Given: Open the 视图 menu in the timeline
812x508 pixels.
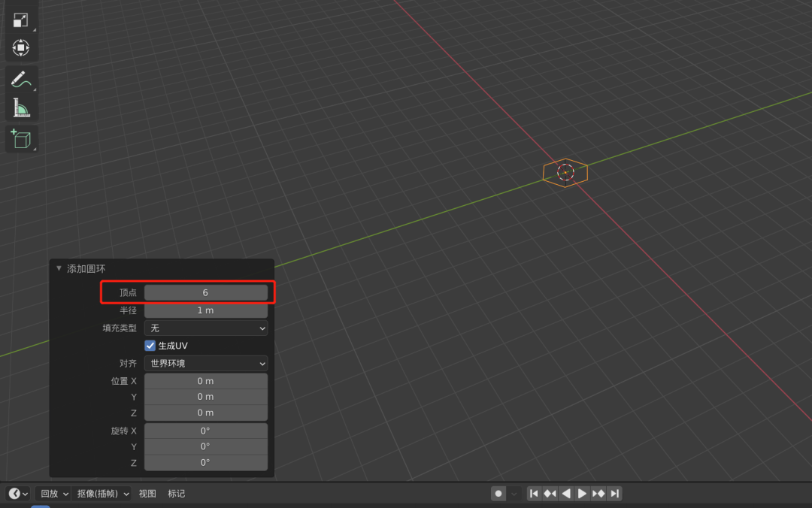Looking at the screenshot, I should (147, 494).
